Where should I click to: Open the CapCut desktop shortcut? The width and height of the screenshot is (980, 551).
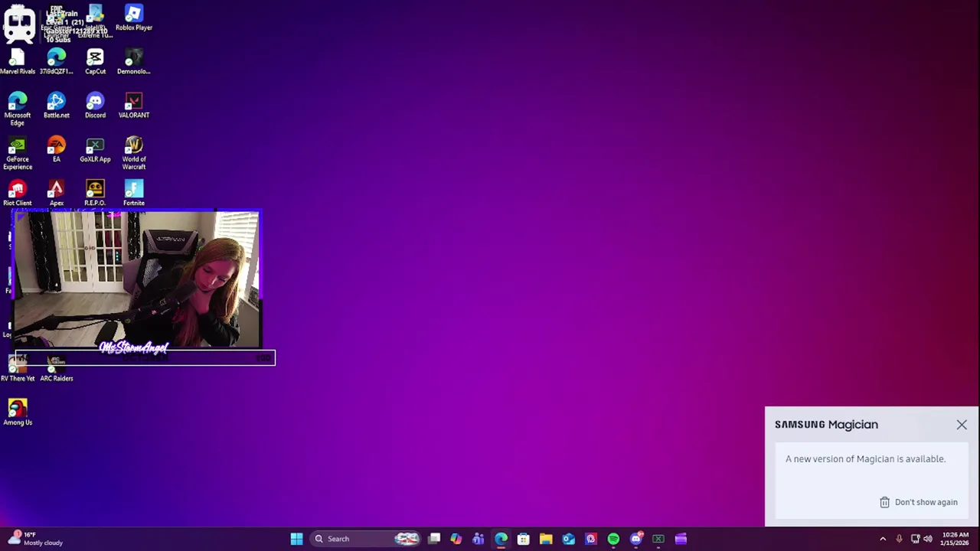[x=95, y=62]
